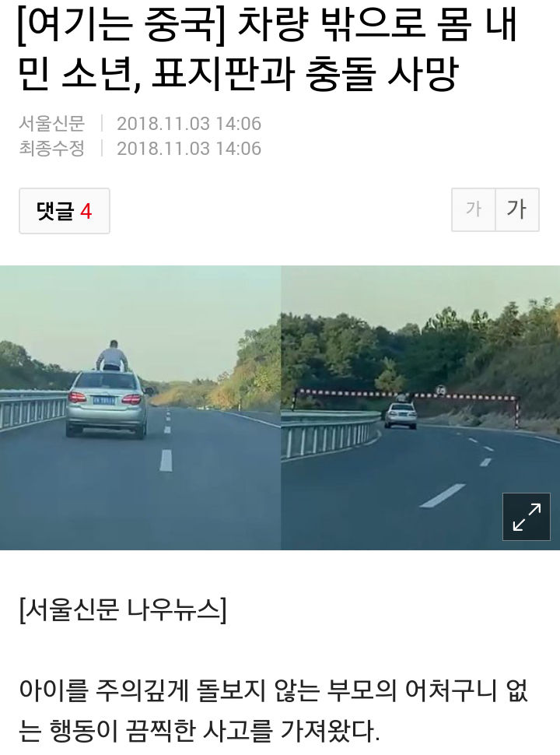Click the published date 2018.11.03 14:06
Screen dimensions: 560x755
coord(188,124)
